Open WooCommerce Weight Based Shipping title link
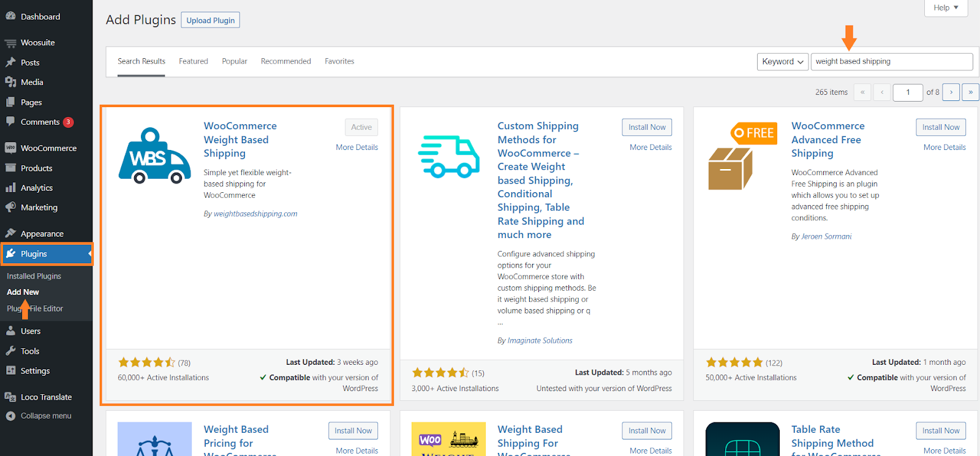The height and width of the screenshot is (456, 980). click(x=240, y=140)
